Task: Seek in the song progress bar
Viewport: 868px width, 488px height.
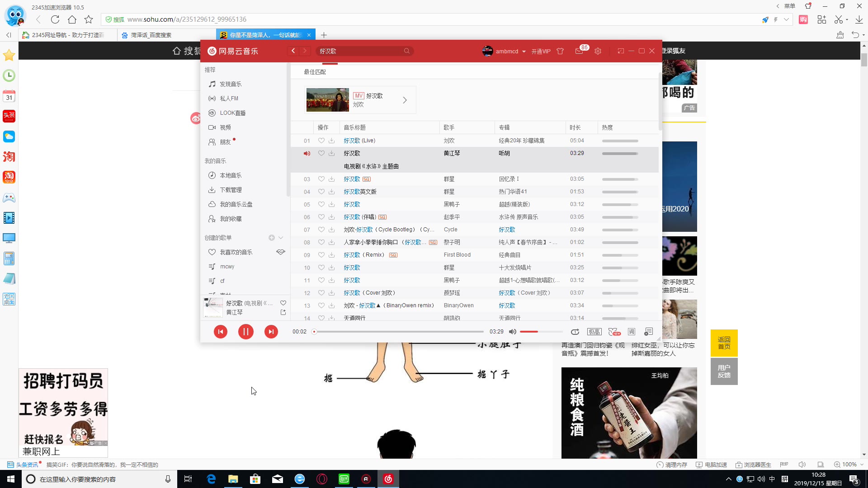Action: click(398, 332)
